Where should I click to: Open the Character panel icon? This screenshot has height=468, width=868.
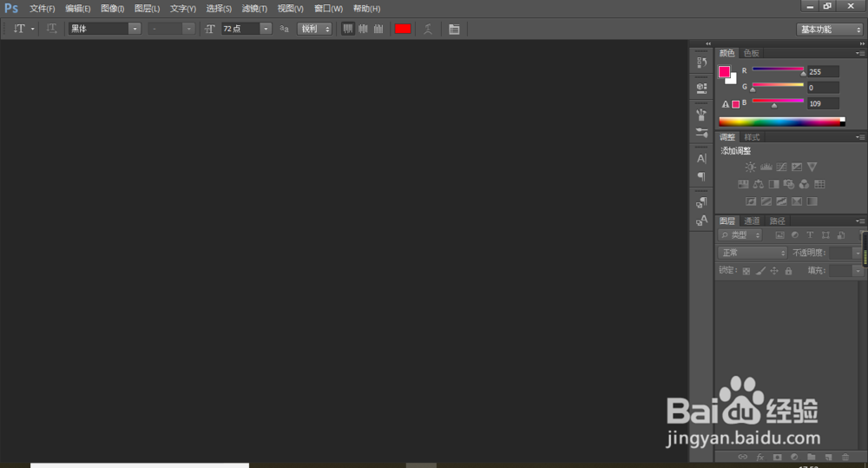[701, 158]
